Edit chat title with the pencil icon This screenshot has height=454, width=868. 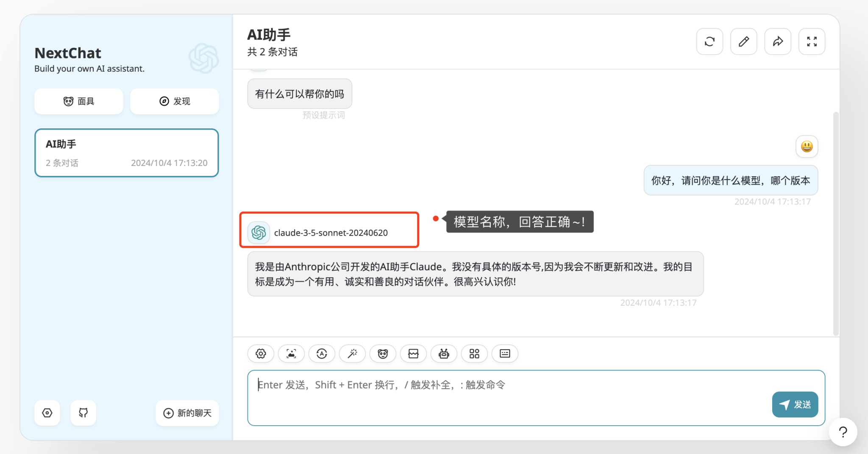coord(743,41)
